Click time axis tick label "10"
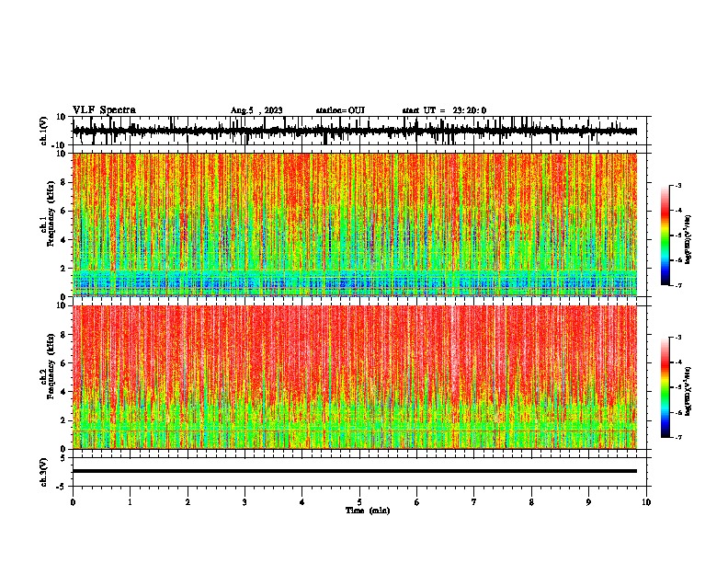The image size is (728, 563). (x=646, y=502)
